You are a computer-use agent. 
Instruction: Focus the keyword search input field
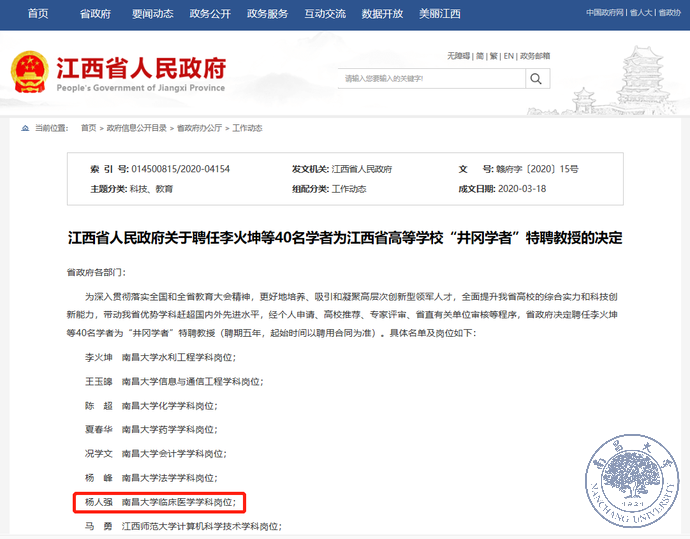[x=432, y=79]
